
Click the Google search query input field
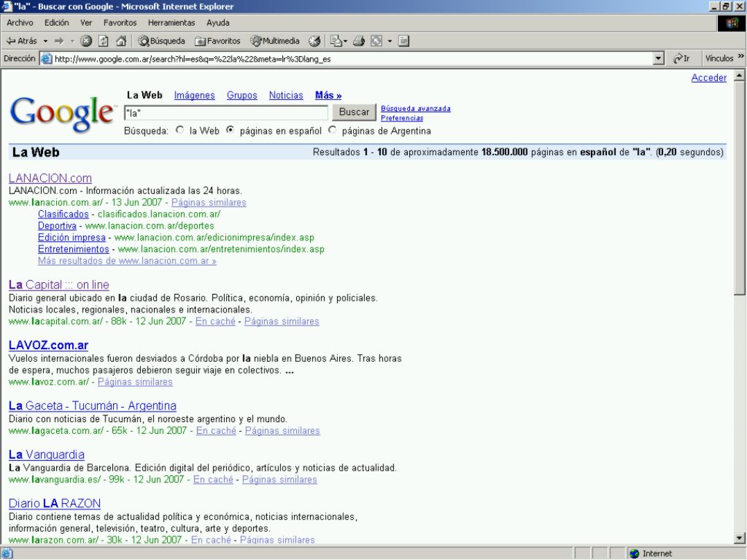click(226, 113)
